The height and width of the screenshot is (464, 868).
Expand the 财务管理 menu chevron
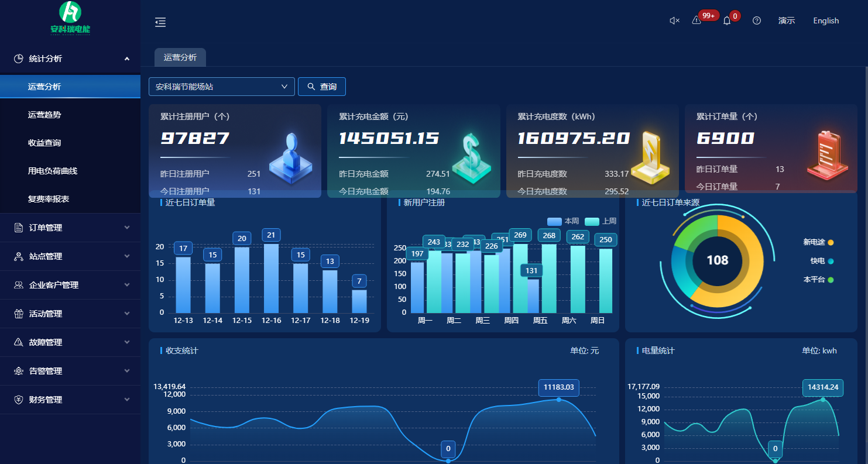click(127, 400)
